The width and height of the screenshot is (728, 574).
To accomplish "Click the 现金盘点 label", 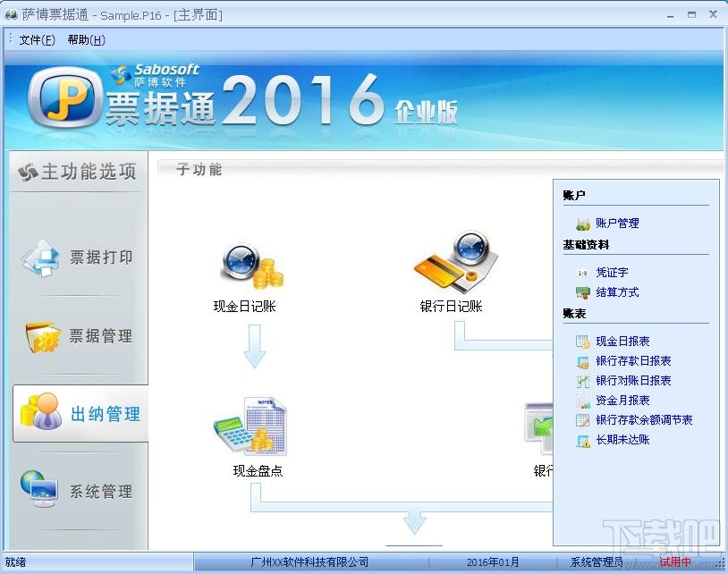I will coord(258,471).
